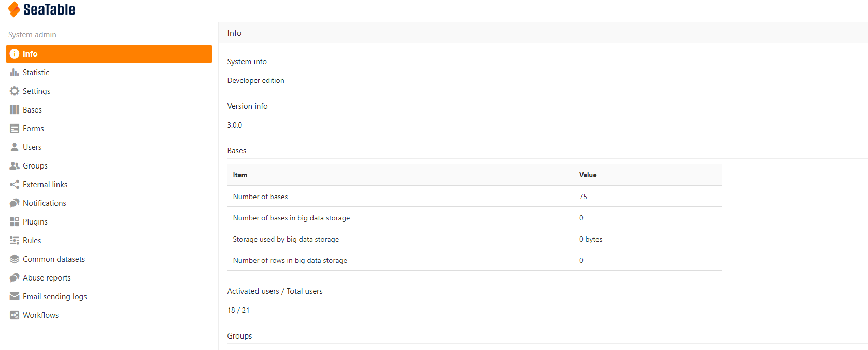Click the Bases grid icon
The image size is (868, 350).
point(15,110)
